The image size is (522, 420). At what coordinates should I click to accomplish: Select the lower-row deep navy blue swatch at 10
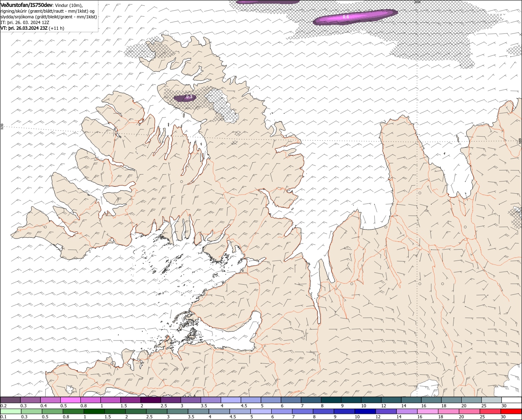pyautogui.click(x=365, y=411)
